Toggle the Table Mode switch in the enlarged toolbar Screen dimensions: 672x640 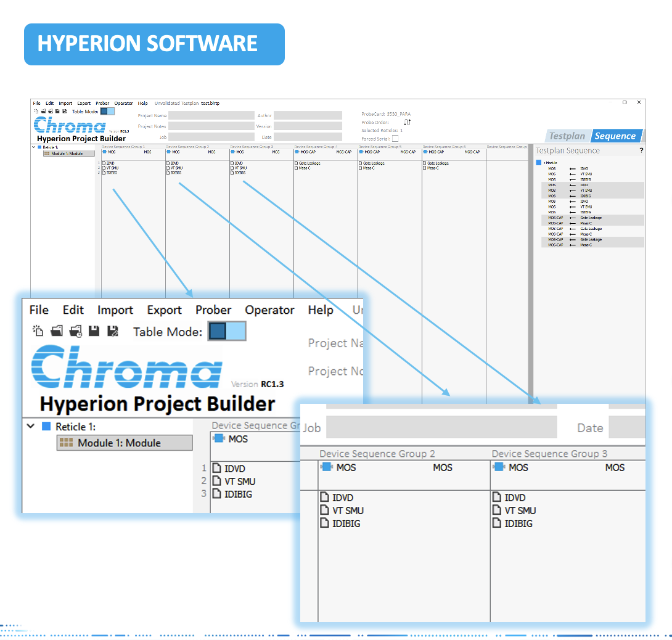(227, 331)
